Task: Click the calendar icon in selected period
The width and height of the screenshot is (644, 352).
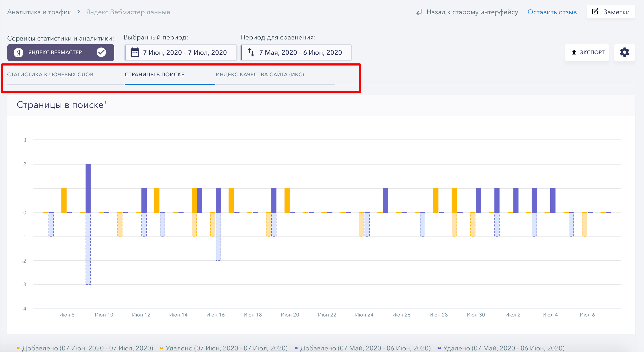Action: coord(135,52)
